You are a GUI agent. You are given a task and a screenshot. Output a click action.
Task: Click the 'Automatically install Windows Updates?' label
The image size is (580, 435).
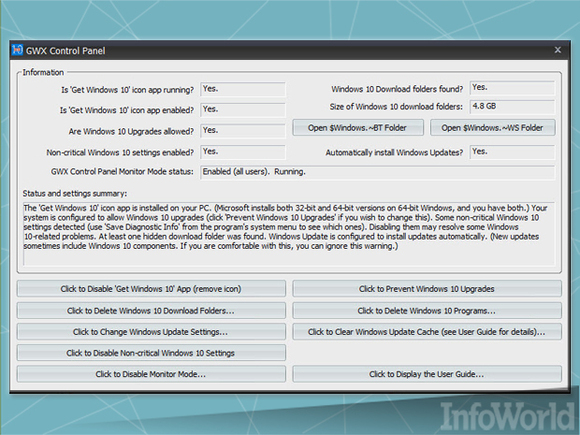tap(394, 152)
